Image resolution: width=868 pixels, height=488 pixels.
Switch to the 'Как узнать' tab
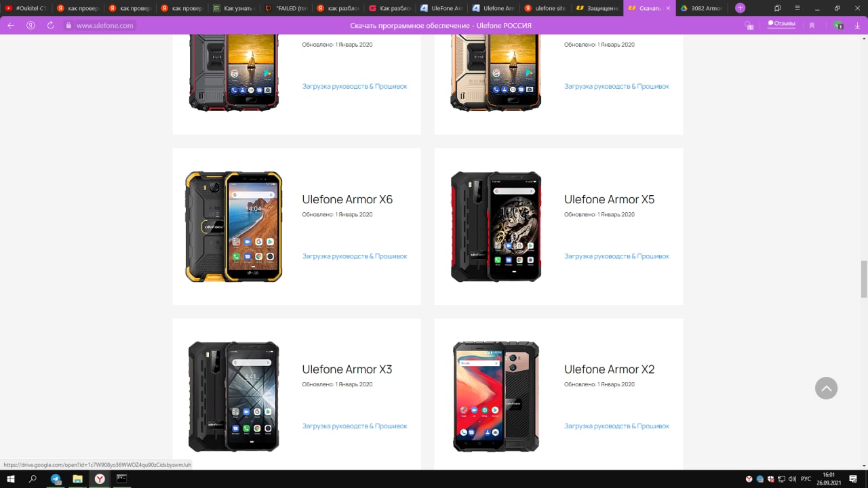(x=233, y=8)
